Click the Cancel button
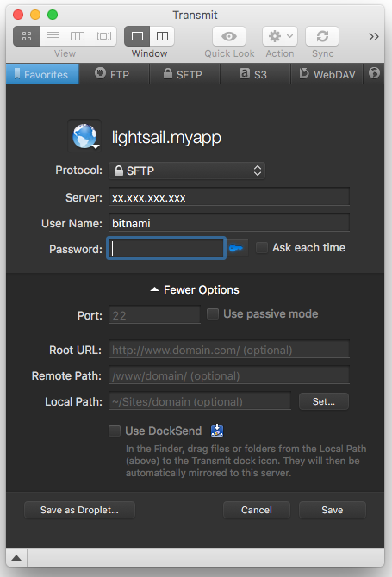This screenshot has width=392, height=577. [x=257, y=510]
